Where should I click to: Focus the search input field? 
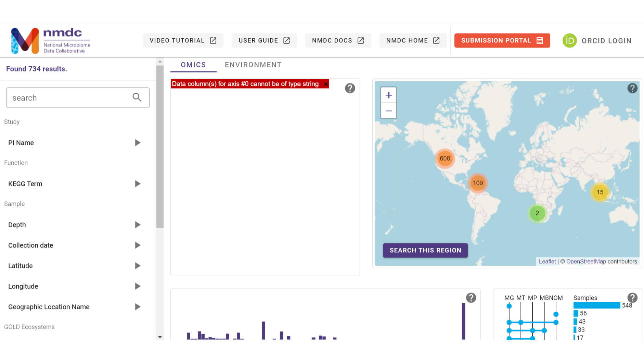78,98
